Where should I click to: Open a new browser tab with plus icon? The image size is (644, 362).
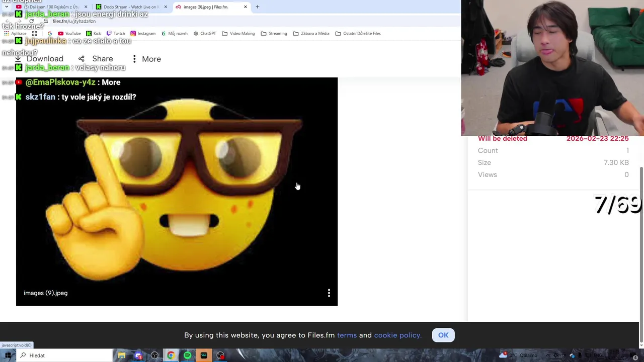point(258,7)
